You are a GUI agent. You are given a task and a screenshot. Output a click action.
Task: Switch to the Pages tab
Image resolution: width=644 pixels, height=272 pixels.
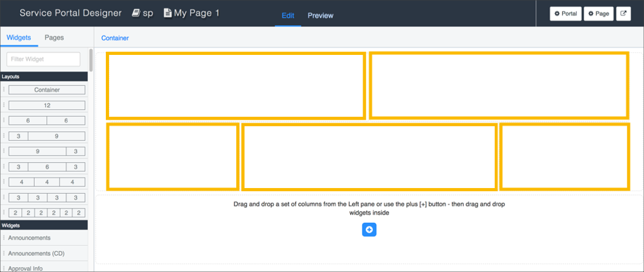click(x=54, y=37)
